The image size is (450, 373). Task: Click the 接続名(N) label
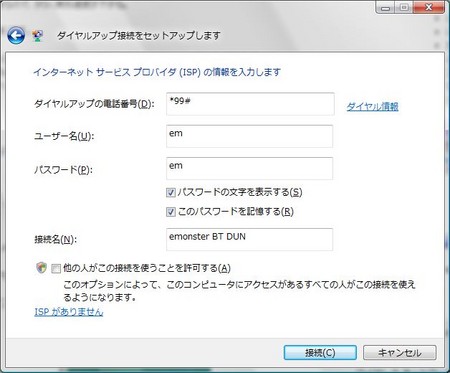point(55,239)
